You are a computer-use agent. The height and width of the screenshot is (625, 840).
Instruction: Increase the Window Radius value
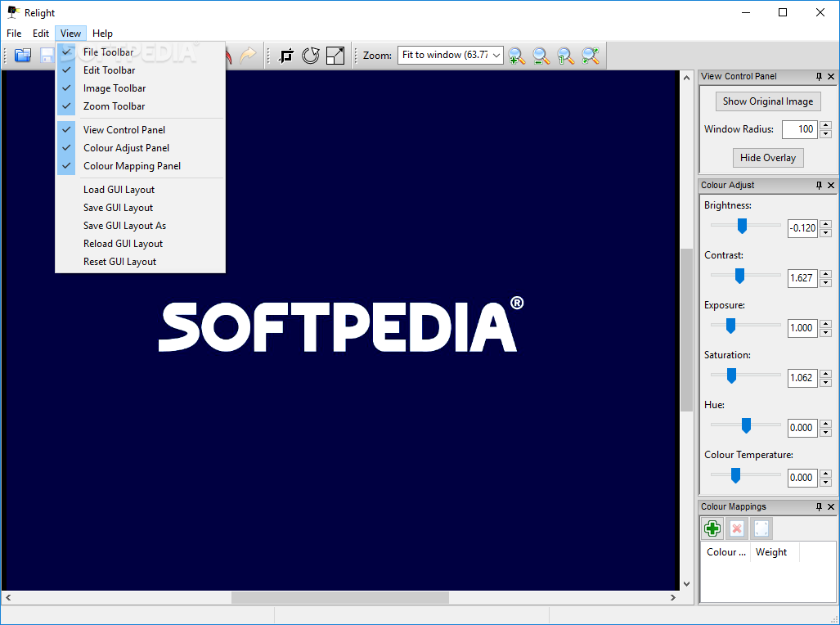point(825,125)
